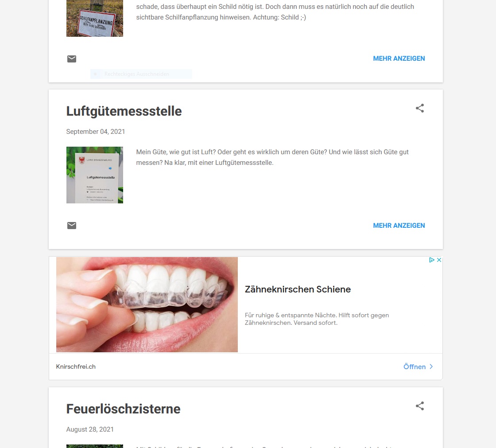Click share icon on Luftgütemessstelle post
This screenshot has width=496, height=448.
420,108
